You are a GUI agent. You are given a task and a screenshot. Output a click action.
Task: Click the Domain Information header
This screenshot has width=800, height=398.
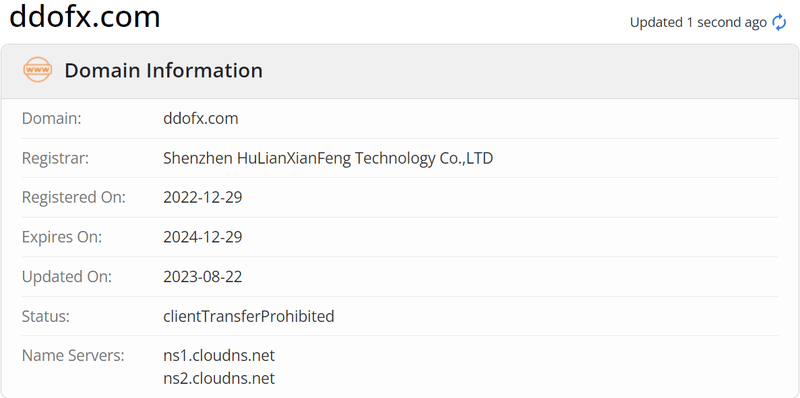[x=163, y=70]
